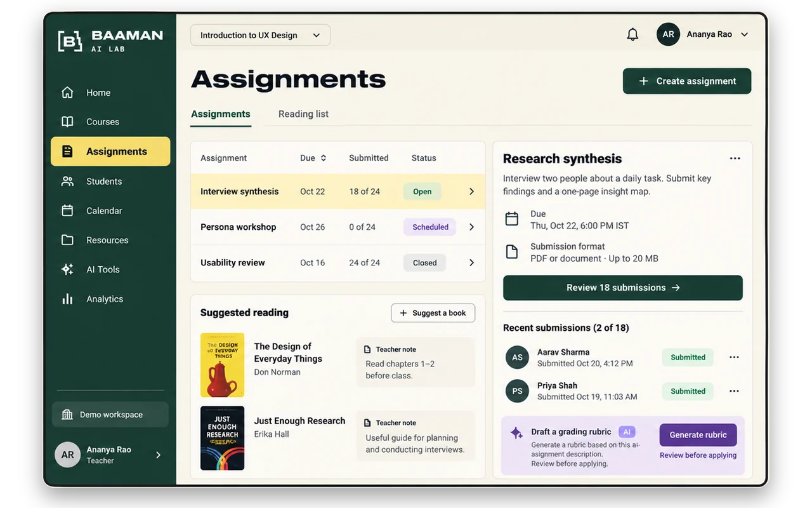The image size is (812, 508).
Task: Open the Calendar sidebar item
Action: pyautogui.click(x=104, y=211)
